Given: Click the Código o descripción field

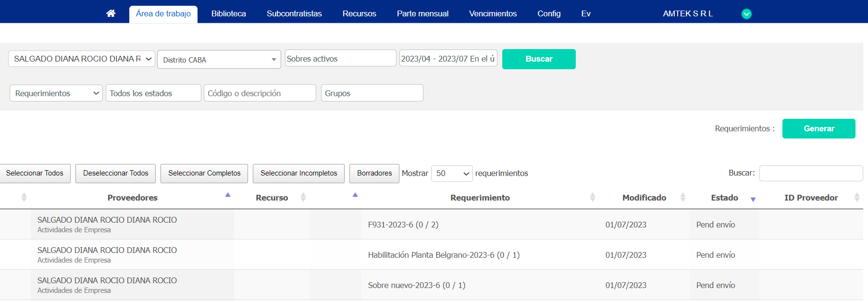Looking at the screenshot, I should (x=260, y=93).
